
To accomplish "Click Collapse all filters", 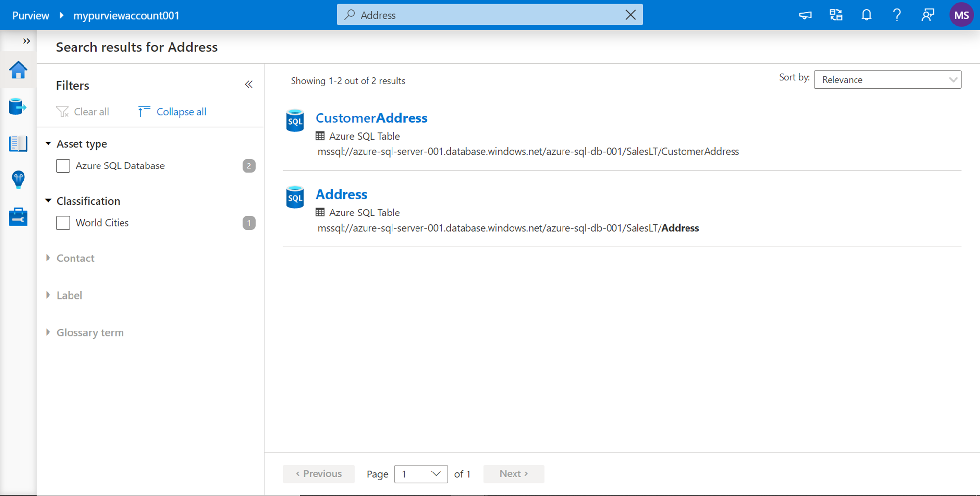I will click(172, 112).
